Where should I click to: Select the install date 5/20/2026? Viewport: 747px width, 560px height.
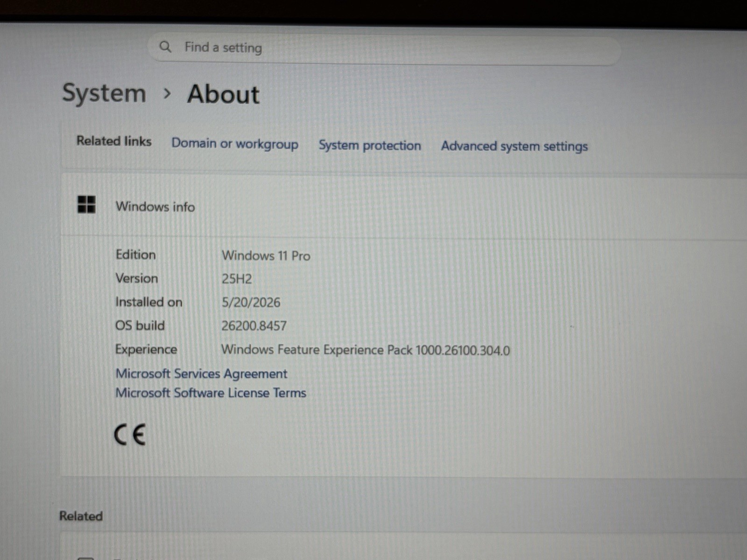click(x=251, y=302)
